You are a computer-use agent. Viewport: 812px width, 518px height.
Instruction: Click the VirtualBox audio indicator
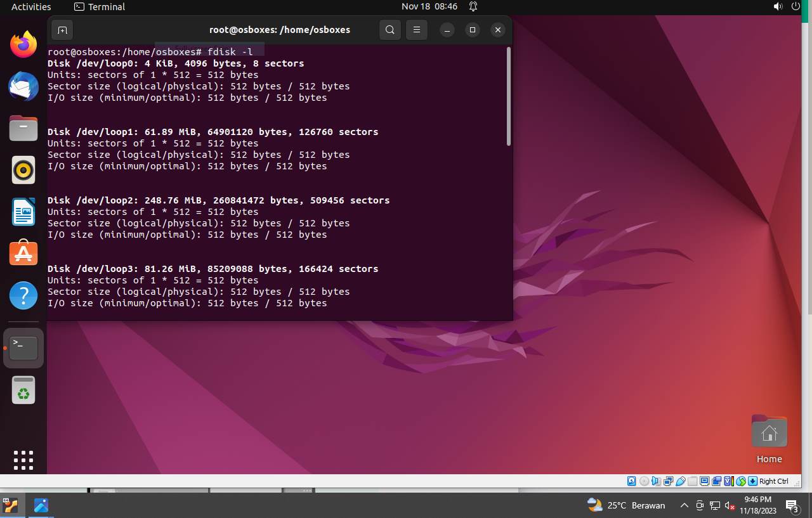656,481
